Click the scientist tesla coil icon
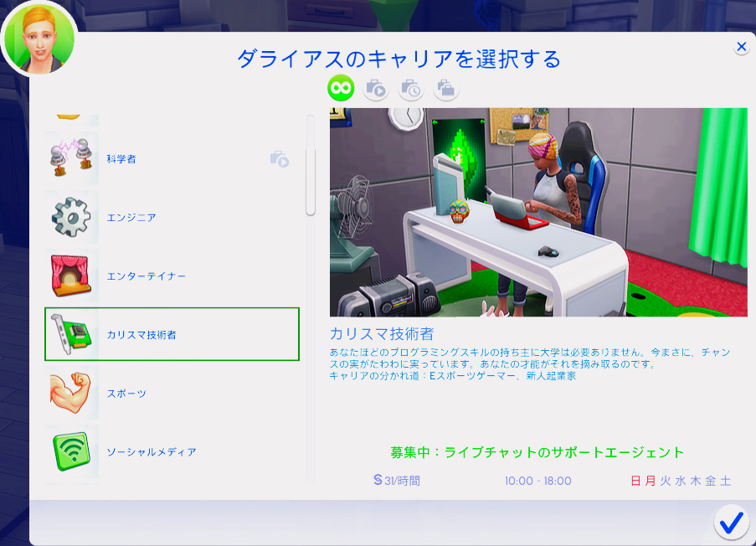Screen dimensions: 756x546 (71, 158)
